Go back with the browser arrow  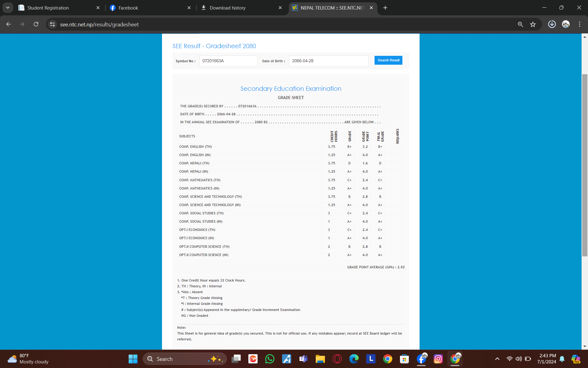[8, 24]
